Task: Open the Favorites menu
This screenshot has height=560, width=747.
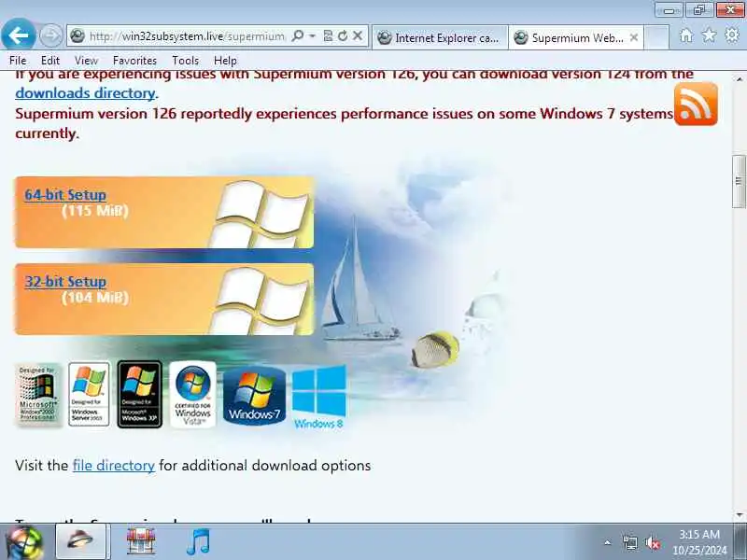Action: [134, 61]
